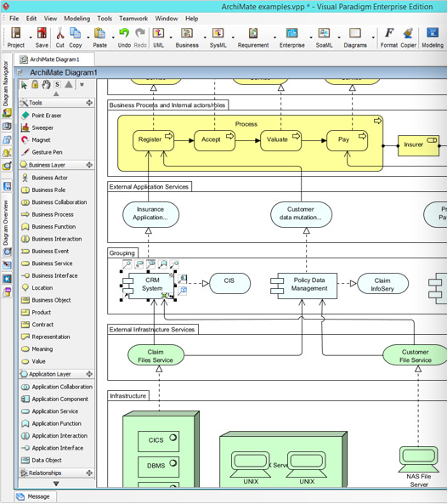
Task: Open the Message pane tab
Action: tap(35, 496)
